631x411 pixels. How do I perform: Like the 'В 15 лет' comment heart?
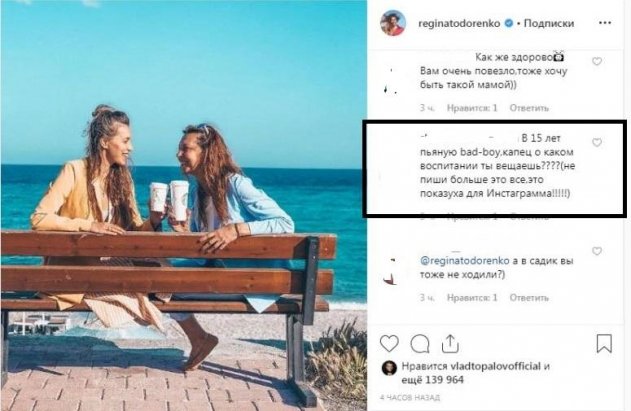597,143
